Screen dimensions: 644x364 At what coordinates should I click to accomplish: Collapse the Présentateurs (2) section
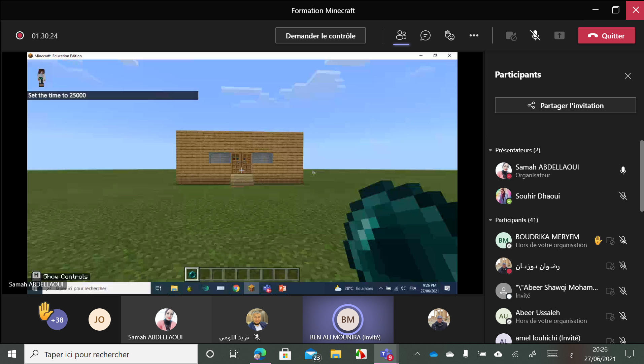click(490, 150)
